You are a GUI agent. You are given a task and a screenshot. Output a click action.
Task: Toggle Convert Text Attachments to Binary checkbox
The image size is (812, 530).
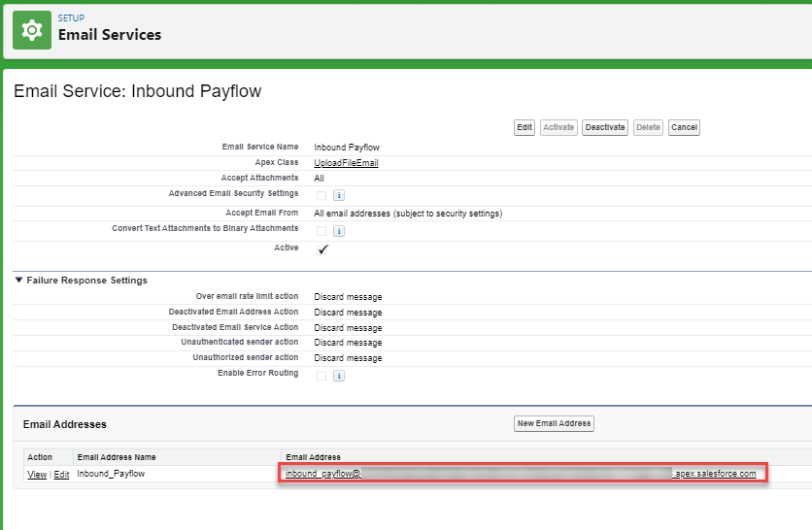(321, 231)
